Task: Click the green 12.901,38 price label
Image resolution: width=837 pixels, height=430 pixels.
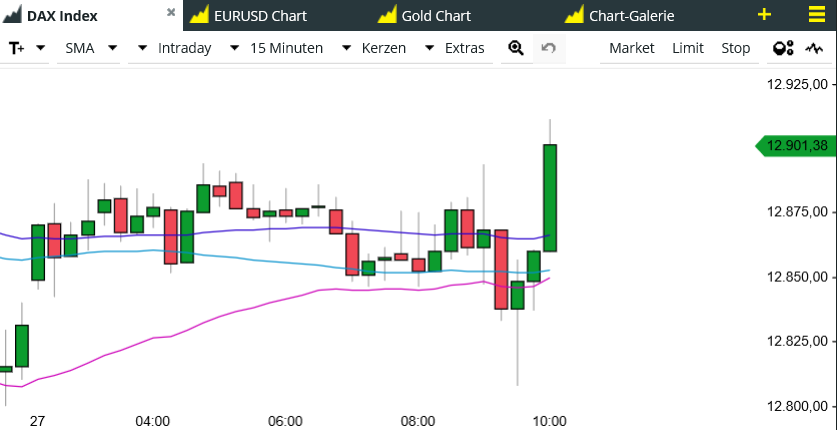Action: pos(796,146)
